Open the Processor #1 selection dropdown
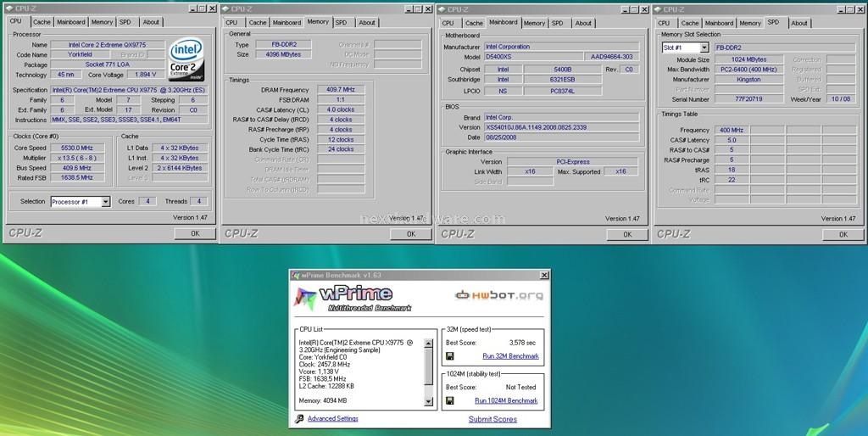 tap(106, 202)
